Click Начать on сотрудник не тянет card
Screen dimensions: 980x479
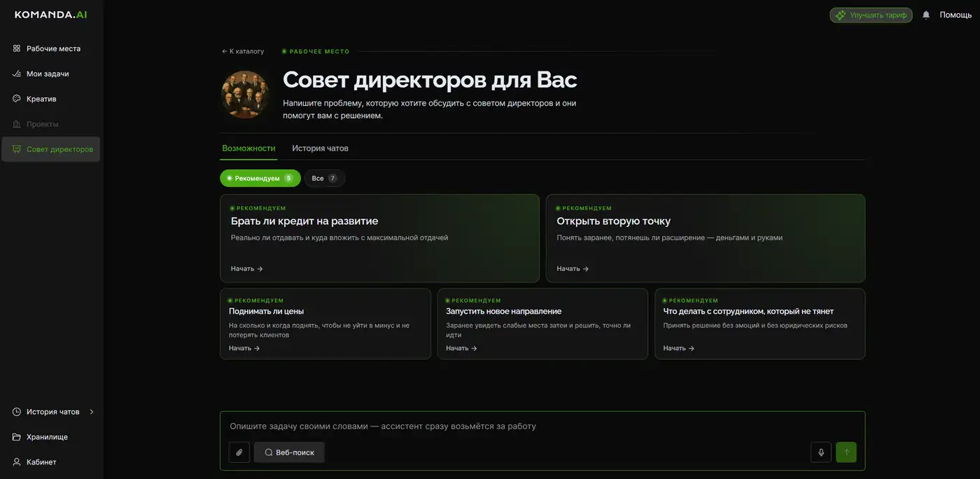point(679,348)
